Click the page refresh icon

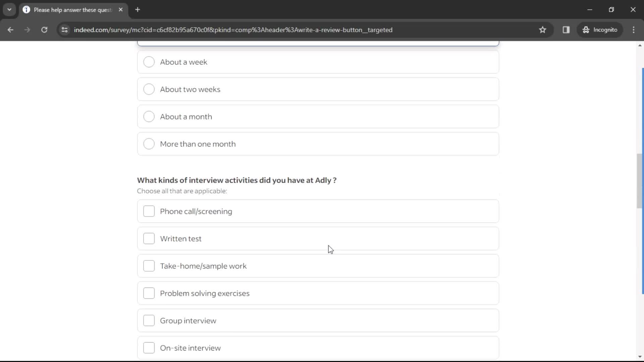click(44, 29)
